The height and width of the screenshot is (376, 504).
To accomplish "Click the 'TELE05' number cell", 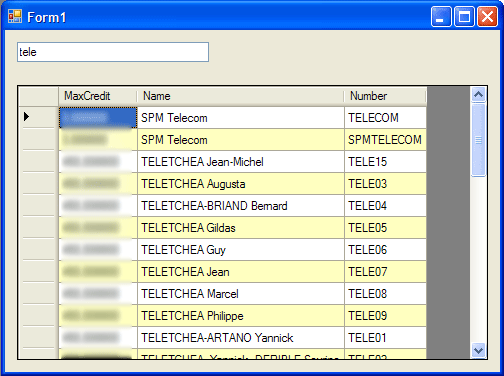I will [386, 227].
